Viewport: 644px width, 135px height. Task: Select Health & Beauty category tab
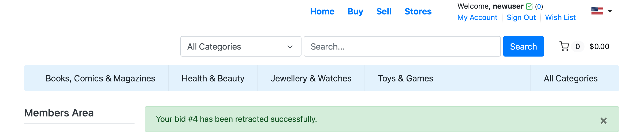[213, 78]
